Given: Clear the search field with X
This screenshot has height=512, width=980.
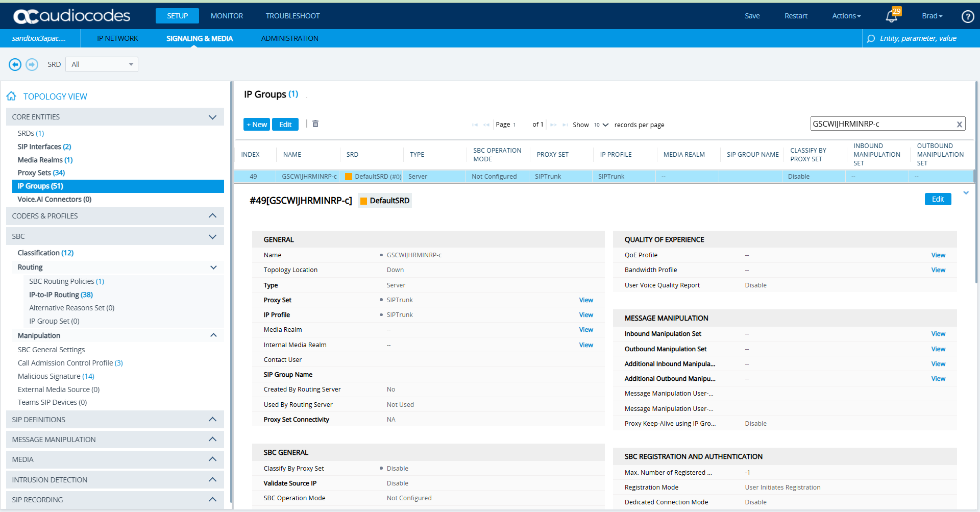Looking at the screenshot, I should (959, 124).
